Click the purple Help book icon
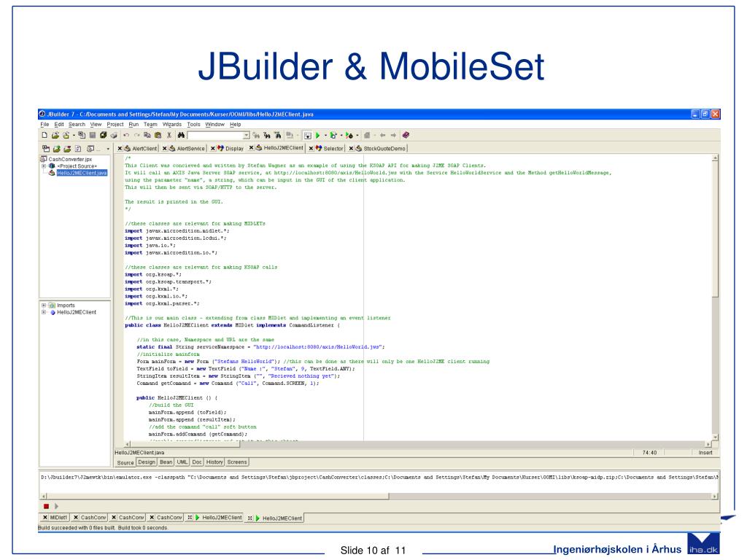This screenshot has width=747, height=560. point(406,135)
